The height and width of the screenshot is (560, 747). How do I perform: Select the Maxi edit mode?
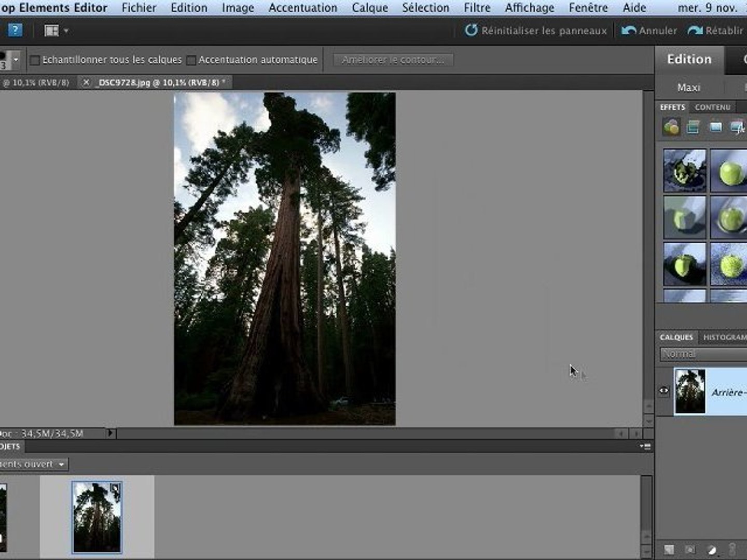[x=688, y=88]
